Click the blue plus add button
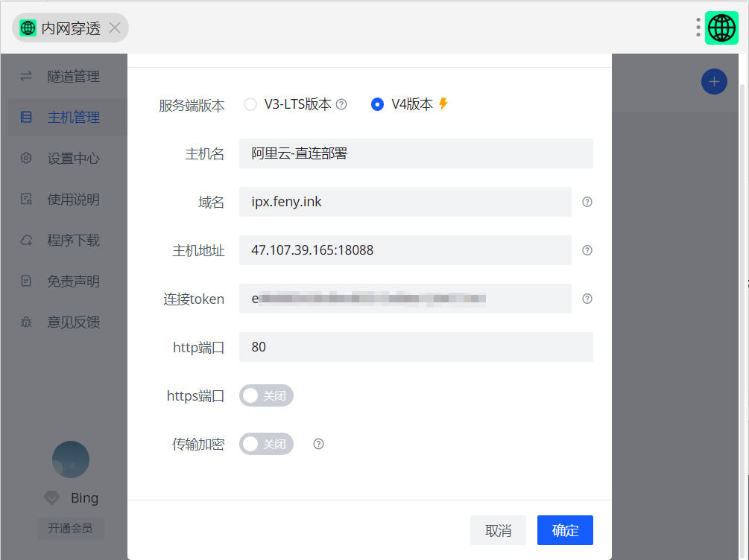Viewport: 749px width, 560px height. (x=714, y=82)
